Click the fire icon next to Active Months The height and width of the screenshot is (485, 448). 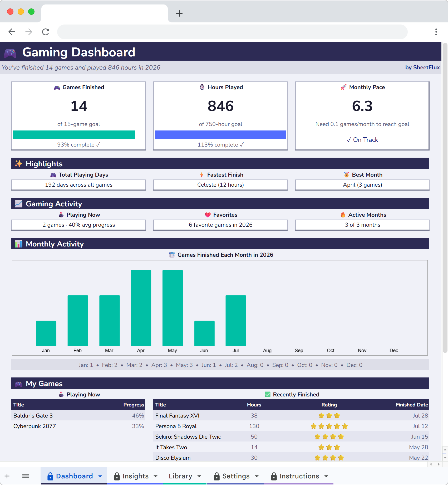click(x=343, y=215)
